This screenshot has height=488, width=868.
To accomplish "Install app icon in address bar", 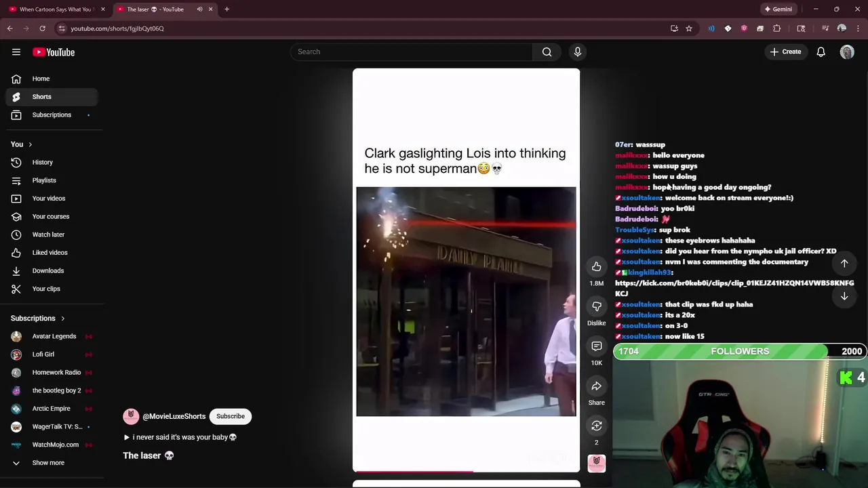I will point(674,28).
